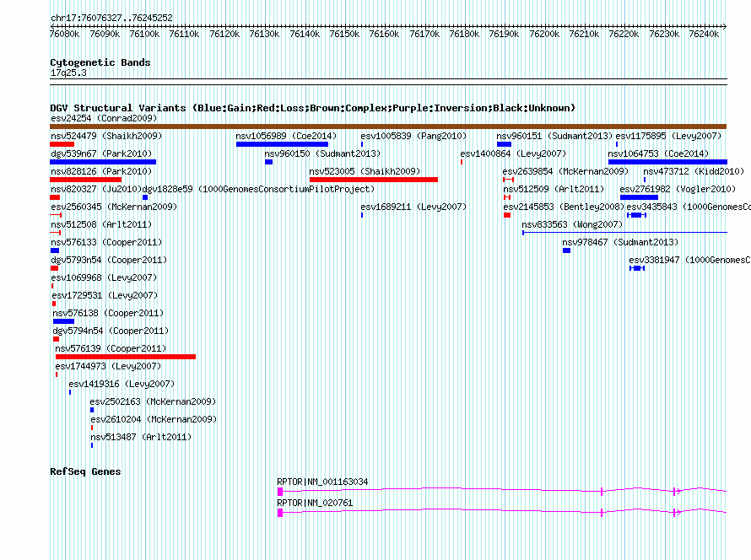The width and height of the screenshot is (751, 560).
Task: Click the red nsv523005 loss bar
Action: tap(374, 180)
